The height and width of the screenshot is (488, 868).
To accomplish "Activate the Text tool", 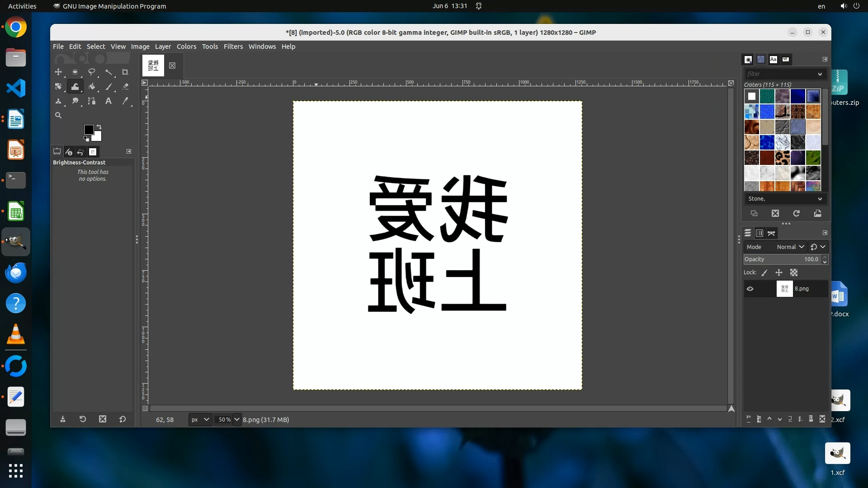I will click(108, 101).
